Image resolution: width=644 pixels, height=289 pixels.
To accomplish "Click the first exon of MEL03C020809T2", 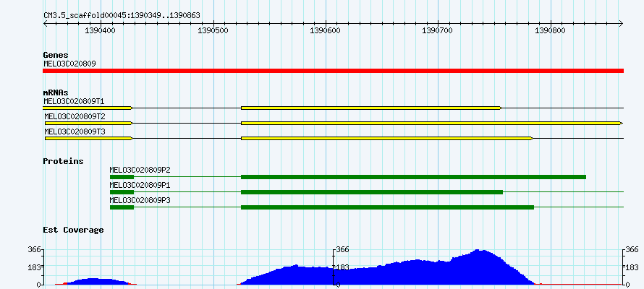I will click(89, 123).
